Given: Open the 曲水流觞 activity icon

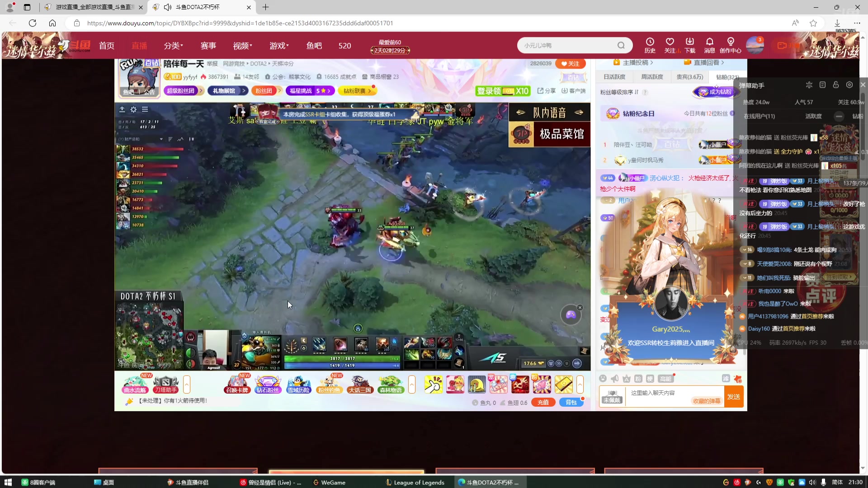Looking at the screenshot, I should pyautogui.click(x=135, y=385).
